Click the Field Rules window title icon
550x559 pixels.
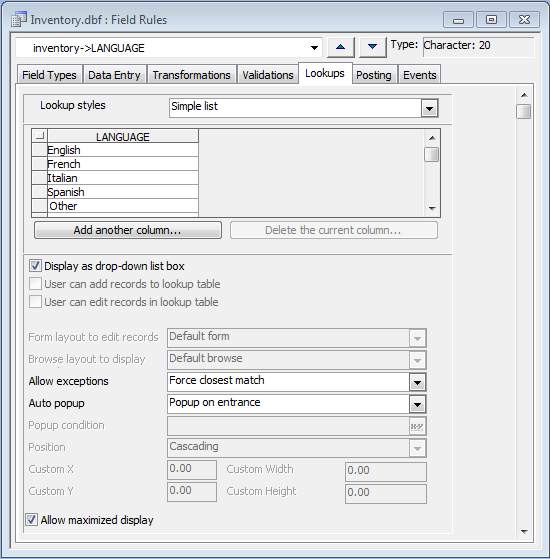tap(19, 20)
